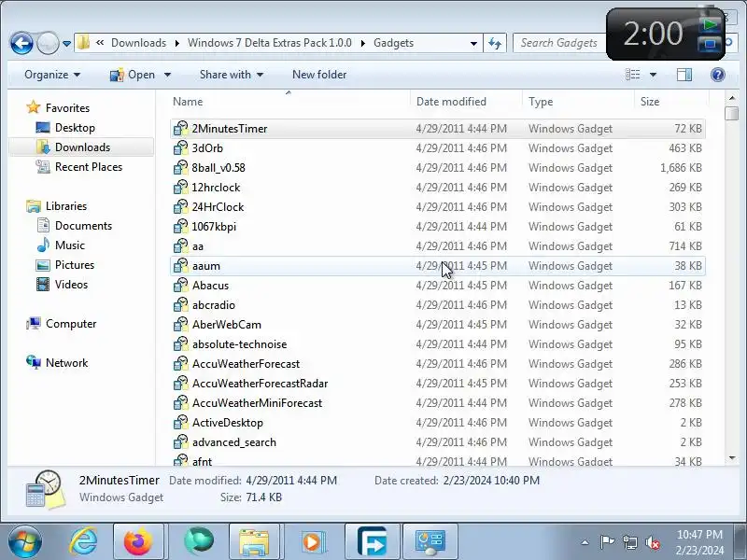Viewport: 747px width, 560px height.
Task: Click Downloads in the address breadcrumb
Action: 138,43
